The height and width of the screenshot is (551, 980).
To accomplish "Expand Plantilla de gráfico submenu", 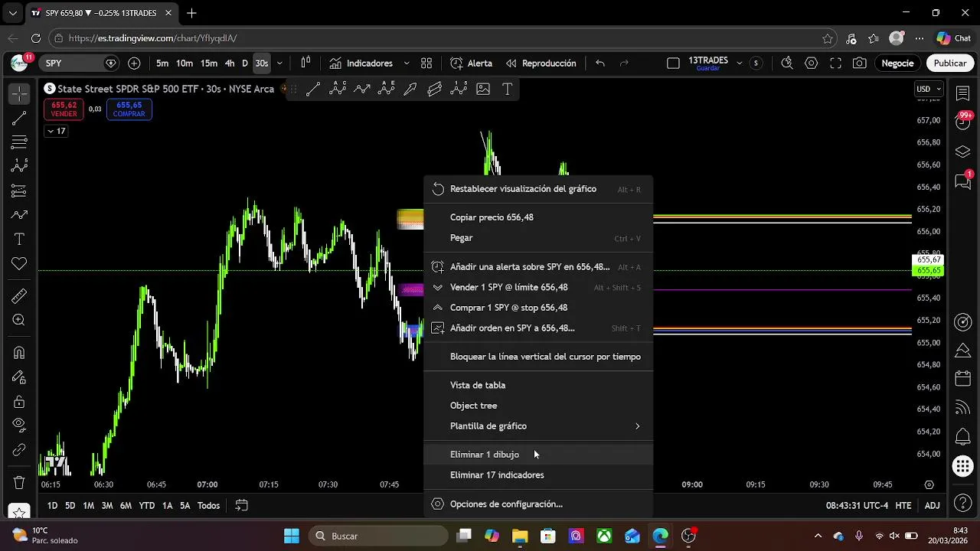I will 538,426.
